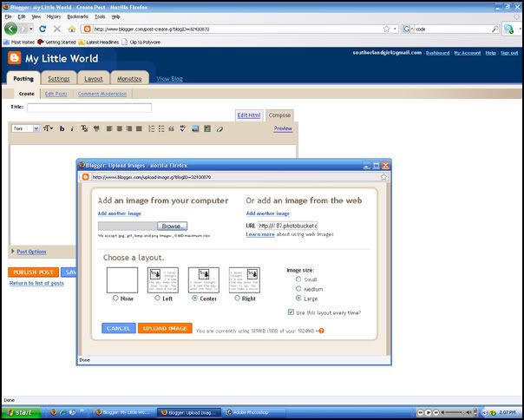Viewport: 524px width, 420px height.
Task: Open the text color picker icon
Action: click(84, 128)
